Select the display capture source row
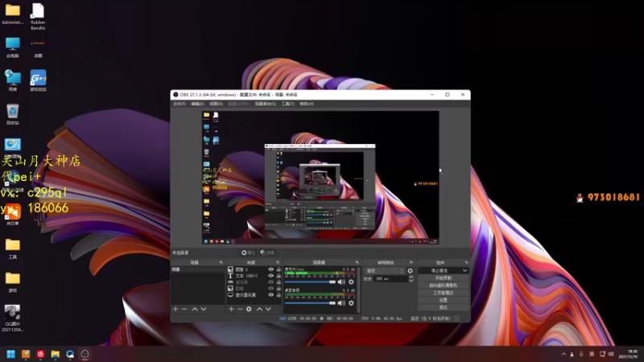Viewport: 644px width, 362px height. pos(246,294)
